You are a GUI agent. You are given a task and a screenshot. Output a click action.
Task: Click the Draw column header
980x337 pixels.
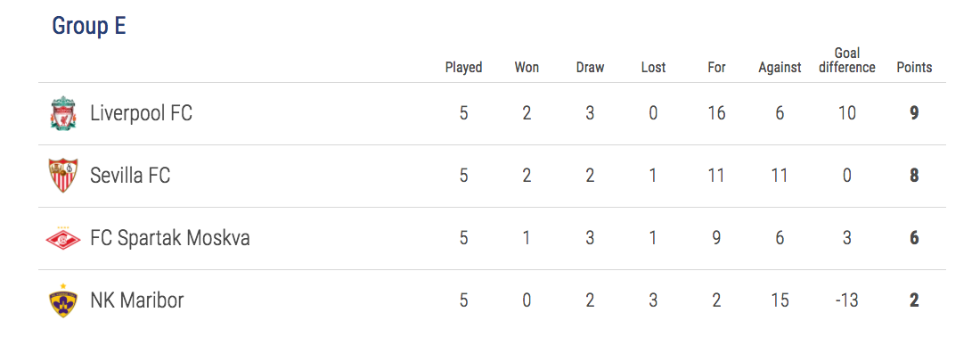[590, 68]
